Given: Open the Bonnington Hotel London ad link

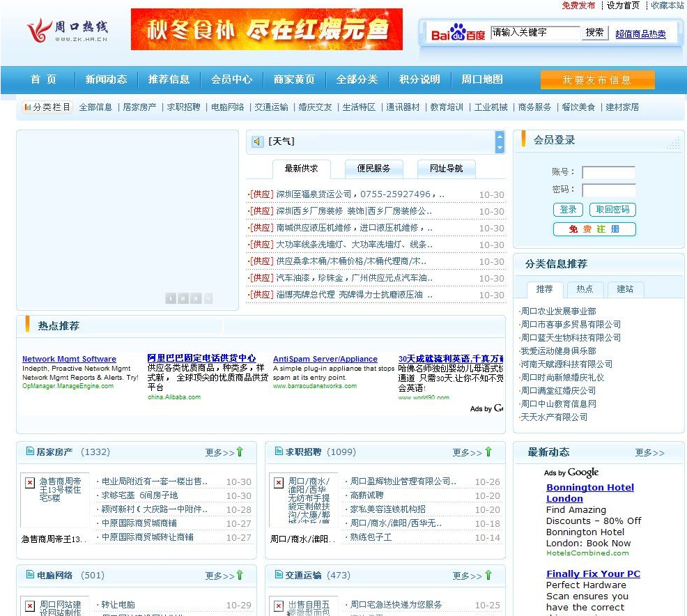Looking at the screenshot, I should coord(589,493).
